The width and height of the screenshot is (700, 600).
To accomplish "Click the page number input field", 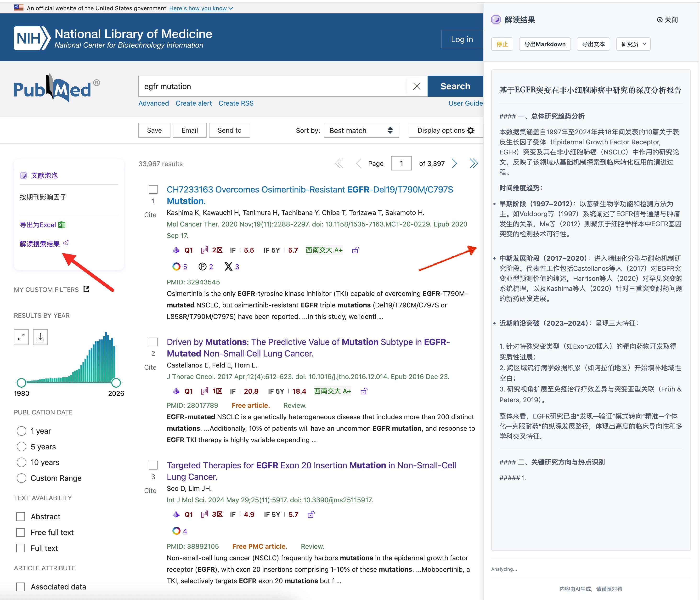I will pos(401,164).
